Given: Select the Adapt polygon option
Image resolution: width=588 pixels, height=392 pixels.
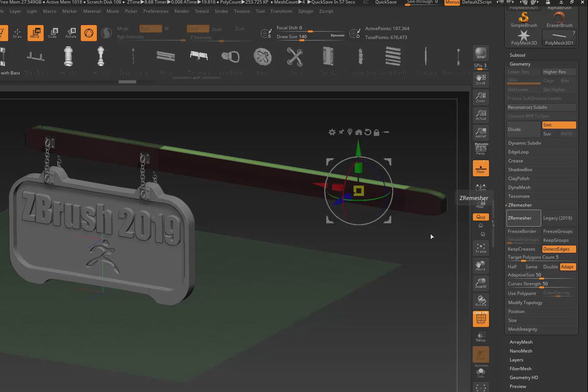Looking at the screenshot, I should [x=567, y=267].
